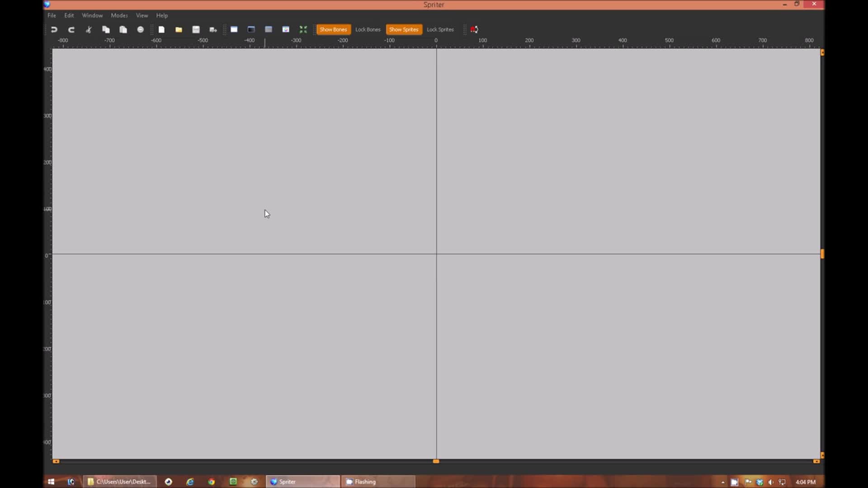
Task: Click the green expand-to-fullscreen arrows icon
Action: coord(303,30)
